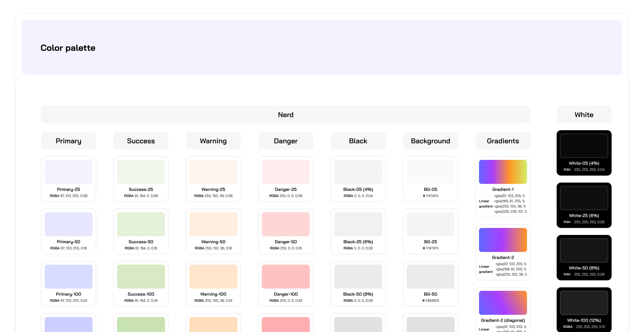
Task: Select the Gradient-2 (diagonal) swatch
Action: (x=503, y=303)
